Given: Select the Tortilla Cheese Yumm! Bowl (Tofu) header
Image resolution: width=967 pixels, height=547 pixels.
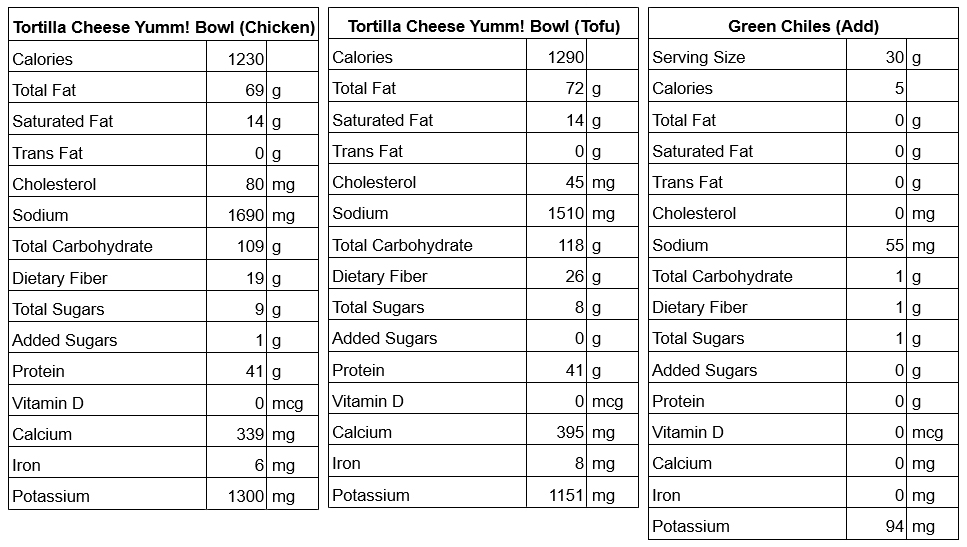Looking at the screenshot, I should (x=483, y=27).
